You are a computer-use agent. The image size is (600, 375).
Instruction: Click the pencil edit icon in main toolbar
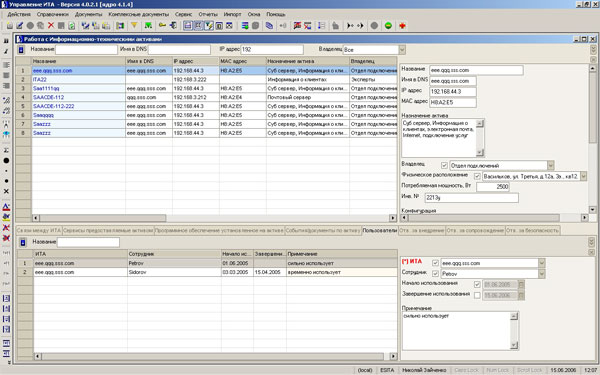pos(20,26)
